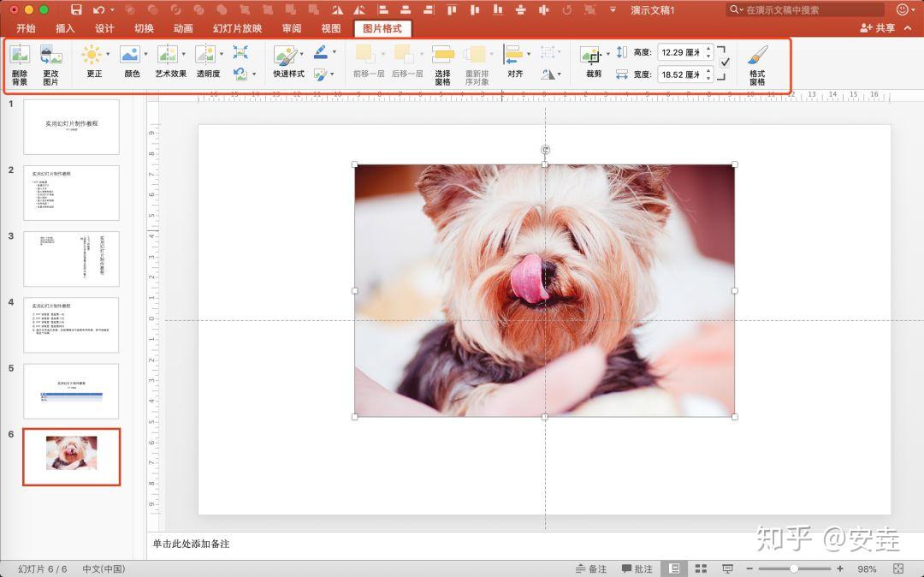The height and width of the screenshot is (577, 924).
Task: Open the Animations (动画) tab
Action: click(183, 28)
